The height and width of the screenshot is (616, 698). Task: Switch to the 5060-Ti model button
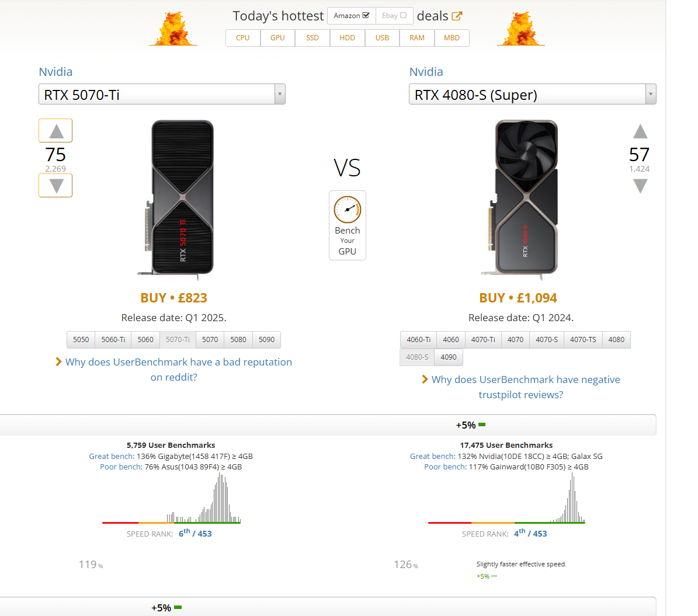click(113, 340)
